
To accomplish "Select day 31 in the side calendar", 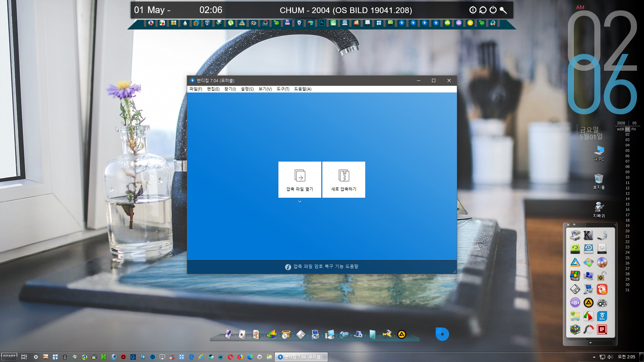I will [627, 290].
